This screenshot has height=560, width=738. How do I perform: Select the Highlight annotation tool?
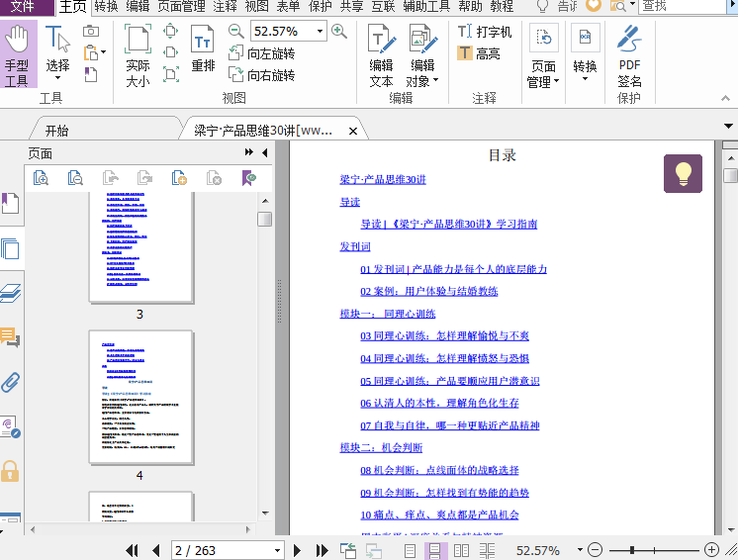pyautogui.click(x=479, y=53)
